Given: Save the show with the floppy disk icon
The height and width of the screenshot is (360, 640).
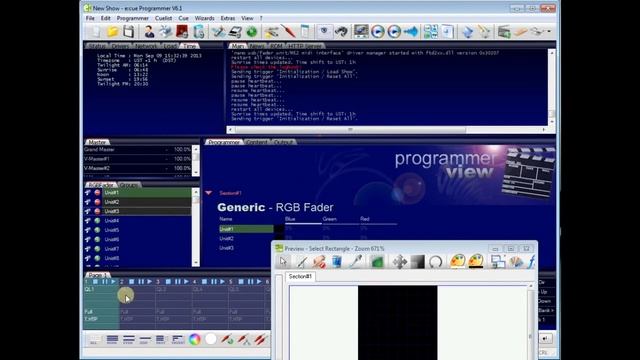Looking at the screenshot, I should click(129, 31).
